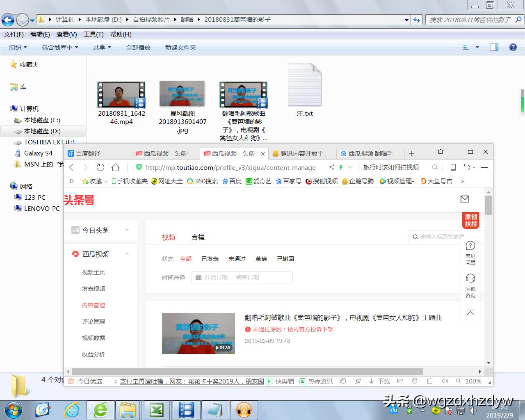Open the 搜狐视频 bookmark
This screenshot has height=420, width=525.
pos(322,181)
